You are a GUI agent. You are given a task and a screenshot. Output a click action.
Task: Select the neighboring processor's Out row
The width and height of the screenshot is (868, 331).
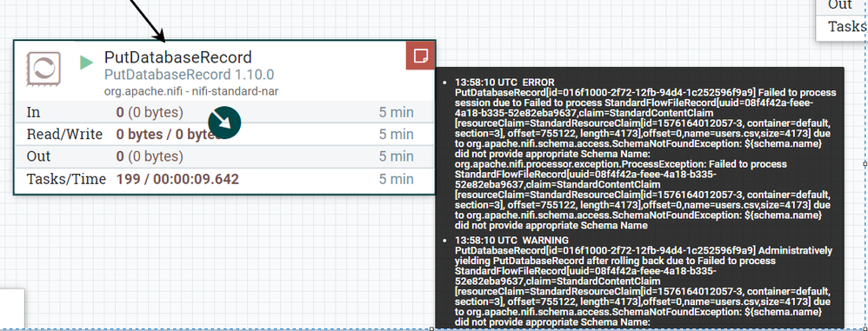point(841,5)
